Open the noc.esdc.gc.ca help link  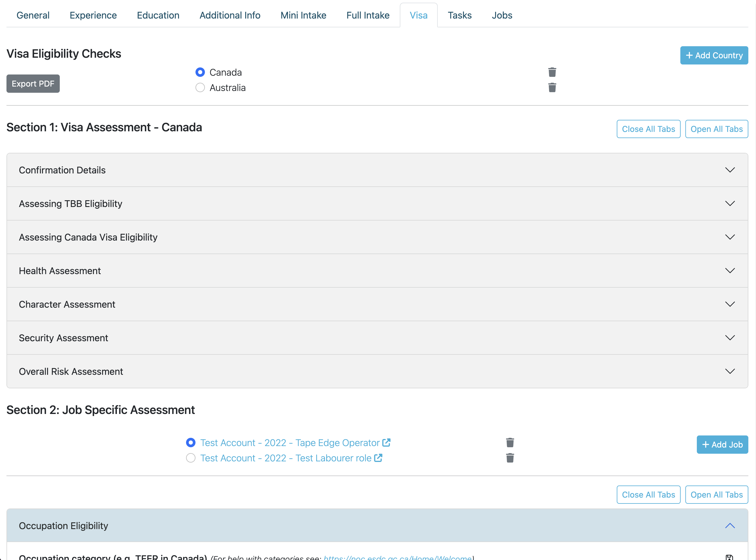(397, 557)
